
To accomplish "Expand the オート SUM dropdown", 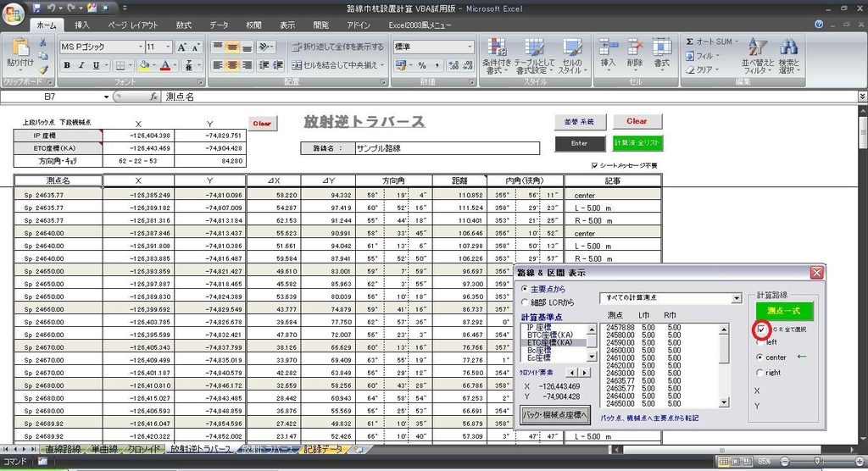I will pos(736,42).
